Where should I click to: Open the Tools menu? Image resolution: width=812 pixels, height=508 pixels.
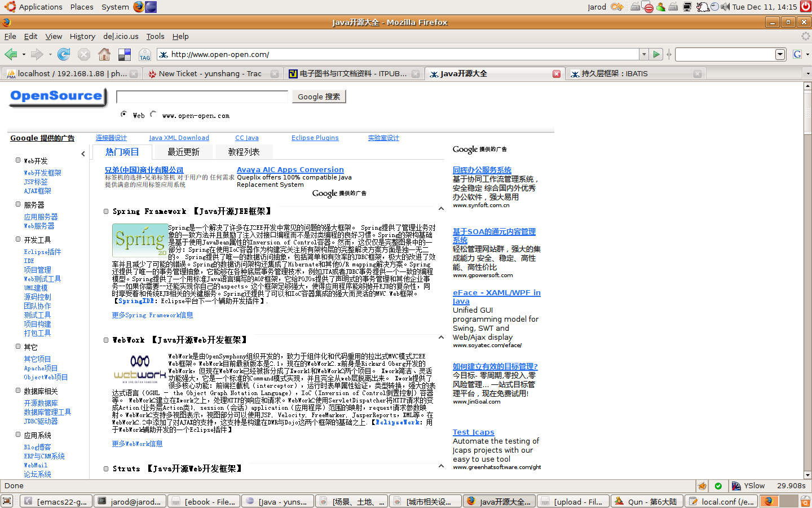(x=155, y=36)
